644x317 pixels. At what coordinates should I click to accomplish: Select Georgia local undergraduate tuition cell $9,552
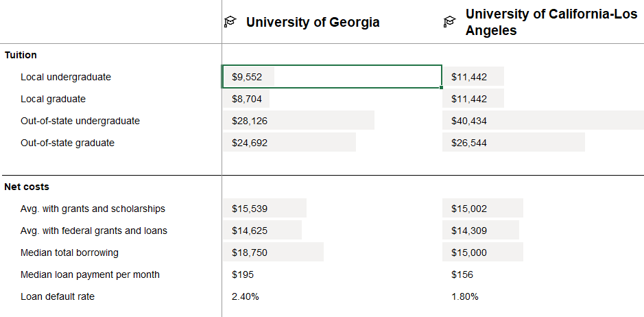247,77
